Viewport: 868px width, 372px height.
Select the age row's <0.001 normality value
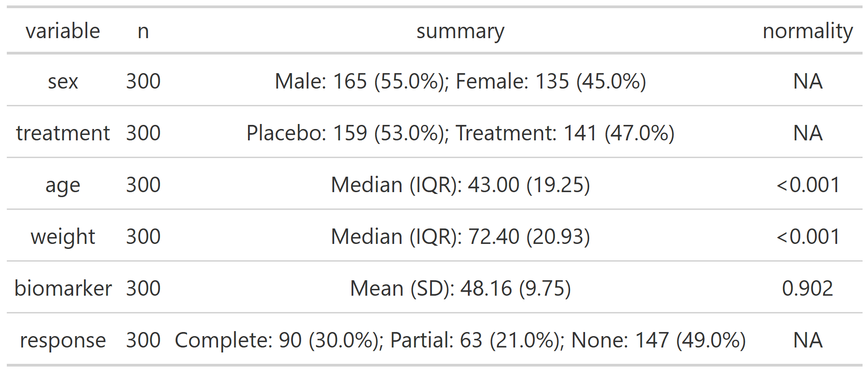(x=808, y=185)
